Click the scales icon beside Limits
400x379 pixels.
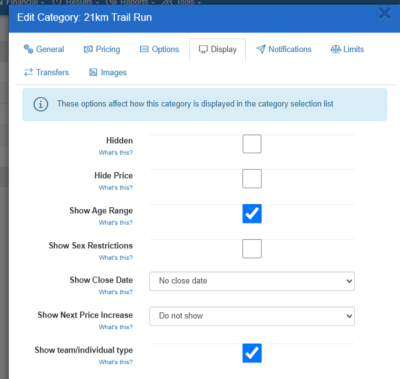(335, 49)
